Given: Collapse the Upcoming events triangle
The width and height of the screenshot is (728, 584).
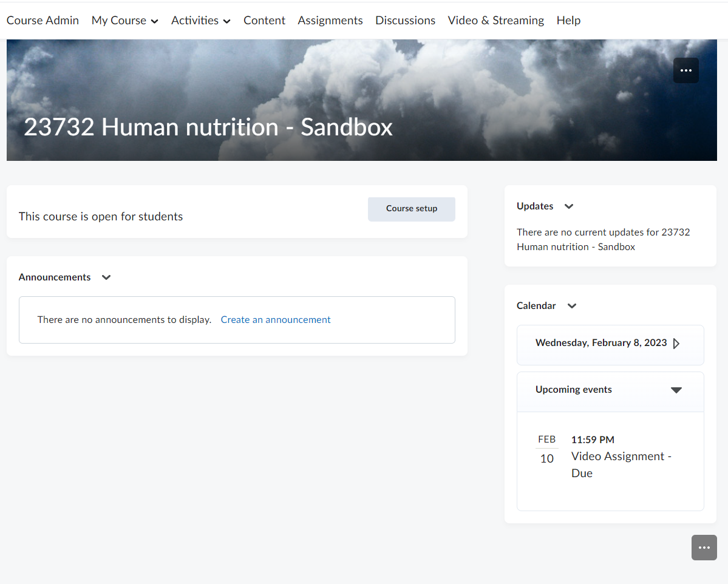Looking at the screenshot, I should [x=676, y=390].
